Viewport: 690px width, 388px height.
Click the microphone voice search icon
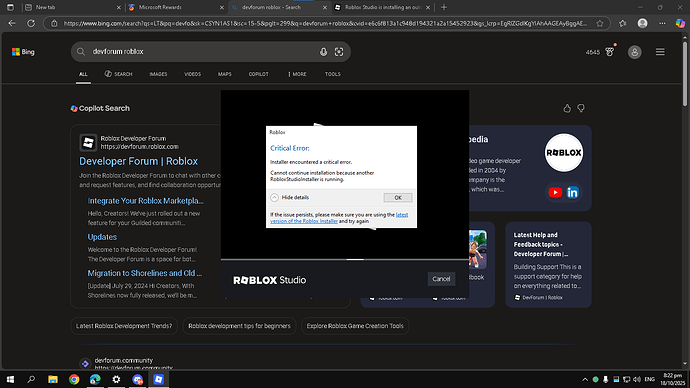coord(323,52)
